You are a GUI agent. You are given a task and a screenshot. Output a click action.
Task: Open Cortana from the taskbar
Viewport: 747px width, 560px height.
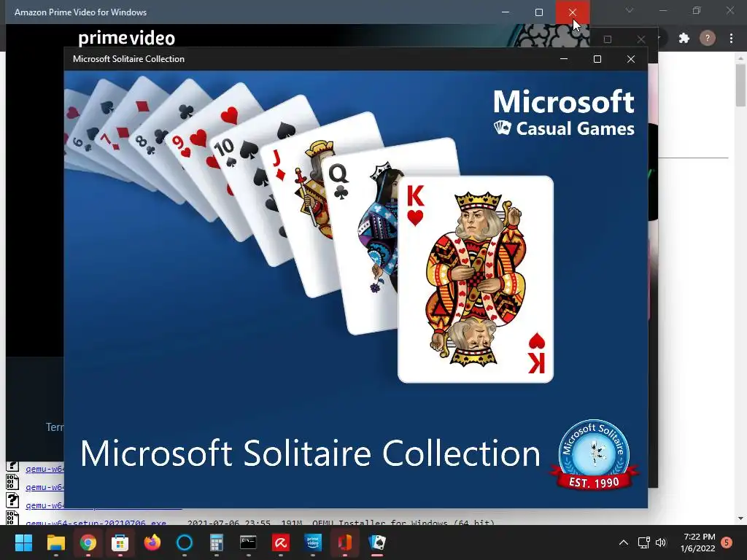coord(184,542)
